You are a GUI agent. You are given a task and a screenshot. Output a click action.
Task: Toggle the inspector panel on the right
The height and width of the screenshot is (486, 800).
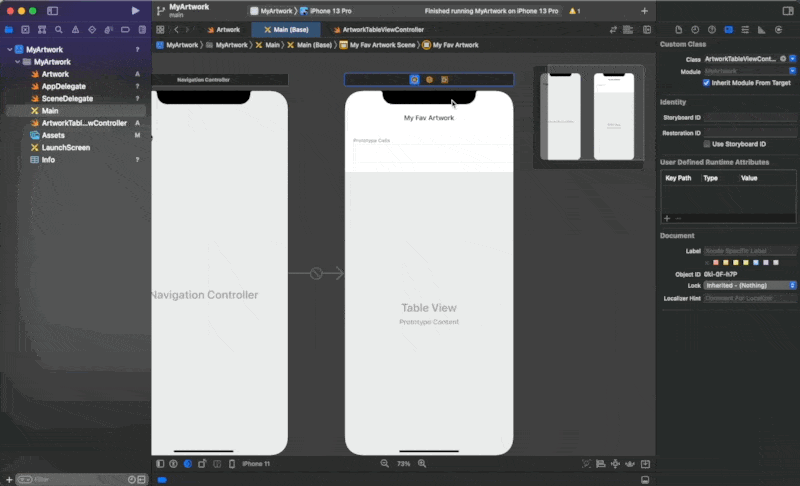[x=787, y=11]
